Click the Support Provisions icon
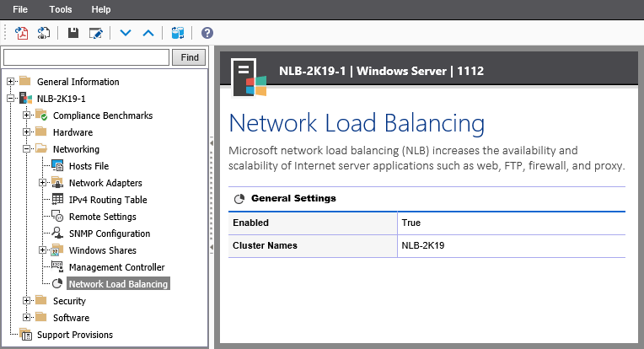Image resolution: width=644 pixels, height=349 pixels. tap(25, 334)
